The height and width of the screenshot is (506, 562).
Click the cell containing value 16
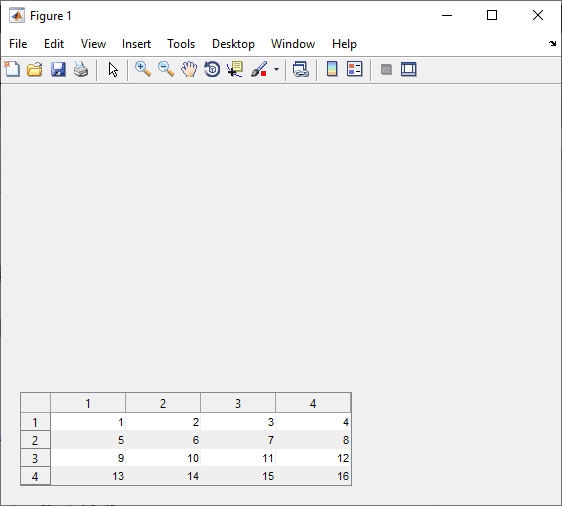[x=313, y=476]
